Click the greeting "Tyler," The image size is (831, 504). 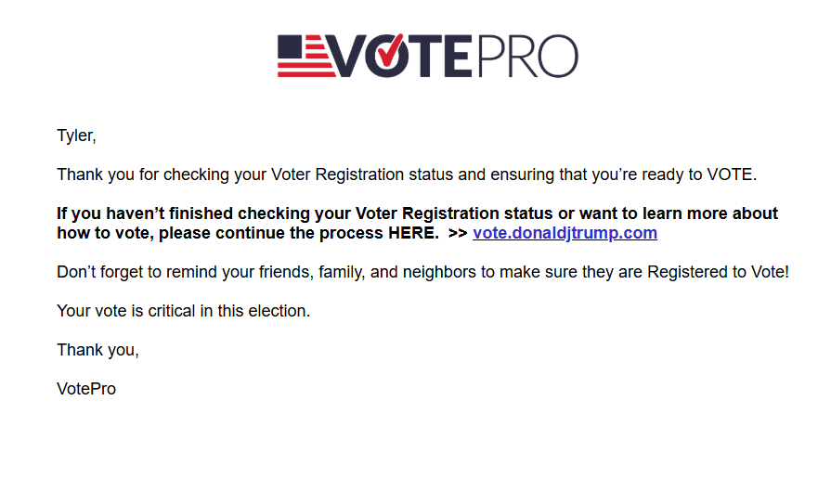(x=76, y=136)
